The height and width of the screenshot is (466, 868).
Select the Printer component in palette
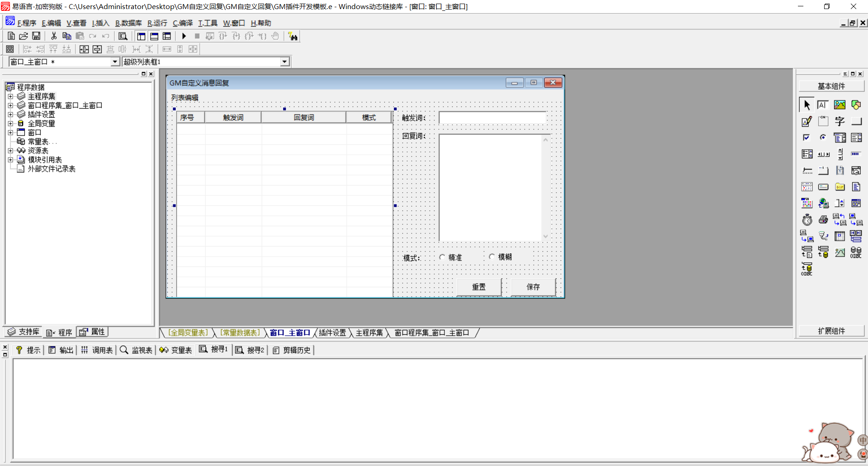pyautogui.click(x=823, y=220)
